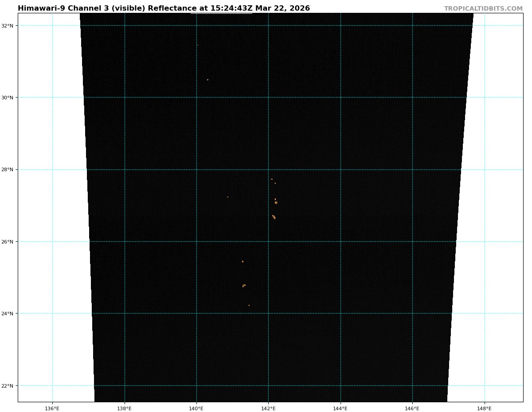Click the 30°N latitude axis label

point(7,98)
